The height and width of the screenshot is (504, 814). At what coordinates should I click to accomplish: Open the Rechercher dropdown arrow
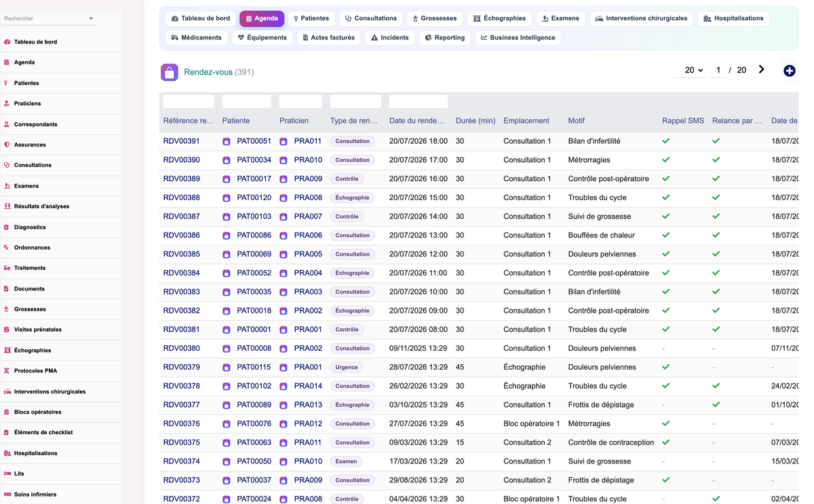(91, 19)
